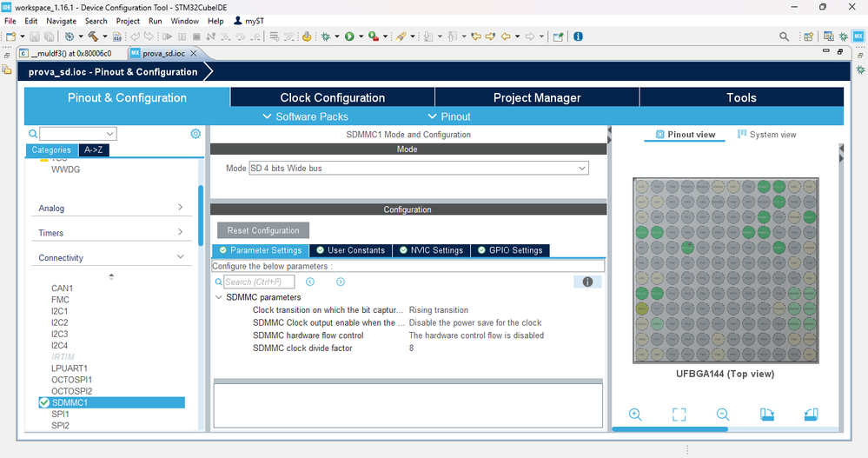Open the categories settings gear icon
Viewport: 868px width, 458px height.
pyautogui.click(x=195, y=134)
